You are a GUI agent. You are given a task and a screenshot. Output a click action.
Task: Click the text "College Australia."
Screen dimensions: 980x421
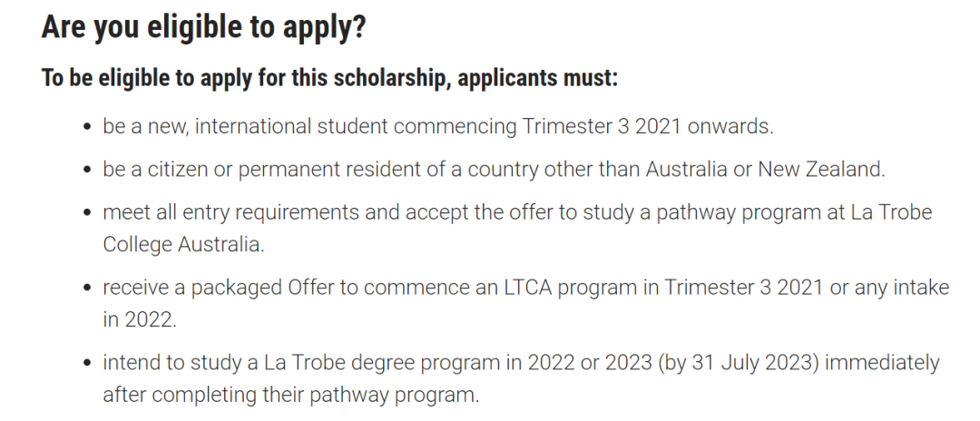coord(183,244)
